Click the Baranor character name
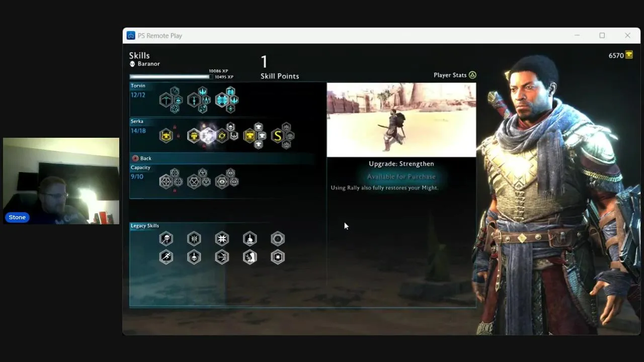 point(148,64)
